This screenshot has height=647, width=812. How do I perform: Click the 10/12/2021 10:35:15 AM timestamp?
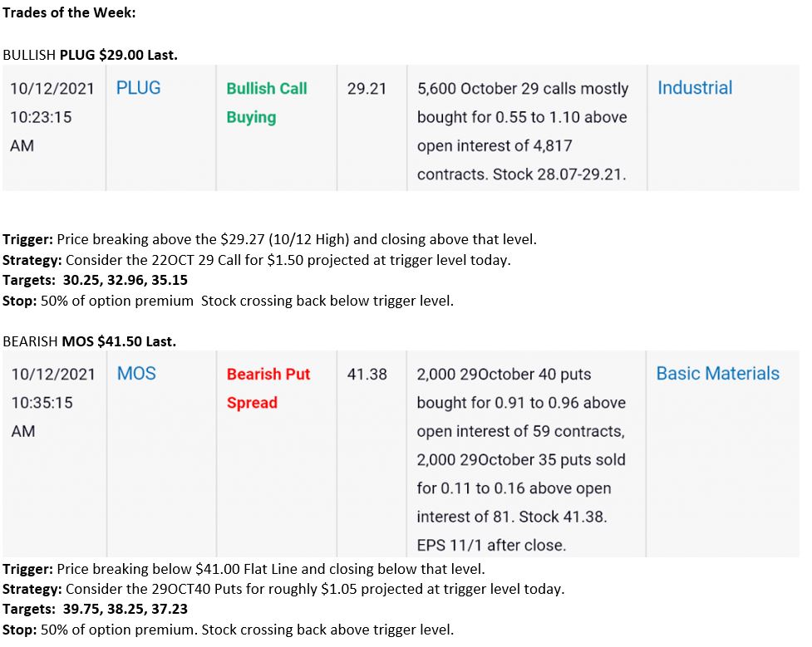click(53, 403)
